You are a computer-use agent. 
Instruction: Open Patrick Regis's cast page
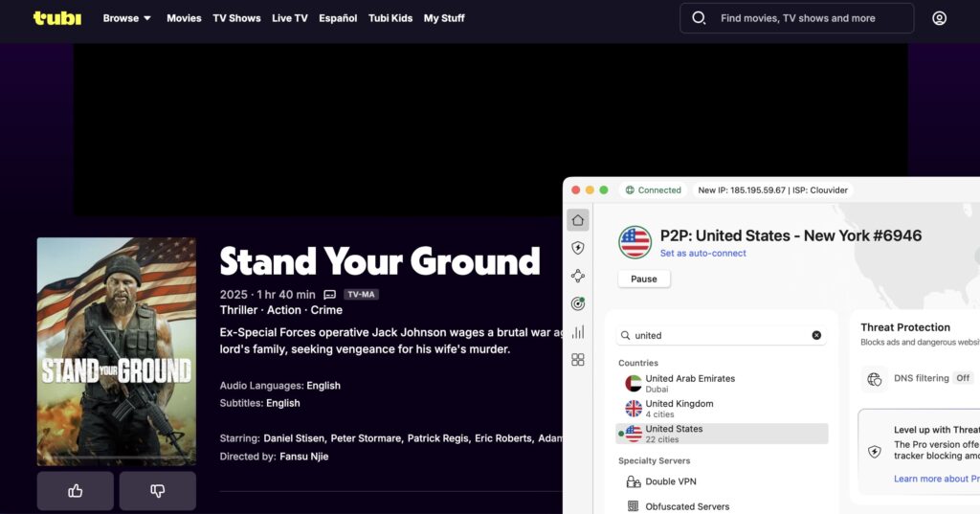pos(437,438)
